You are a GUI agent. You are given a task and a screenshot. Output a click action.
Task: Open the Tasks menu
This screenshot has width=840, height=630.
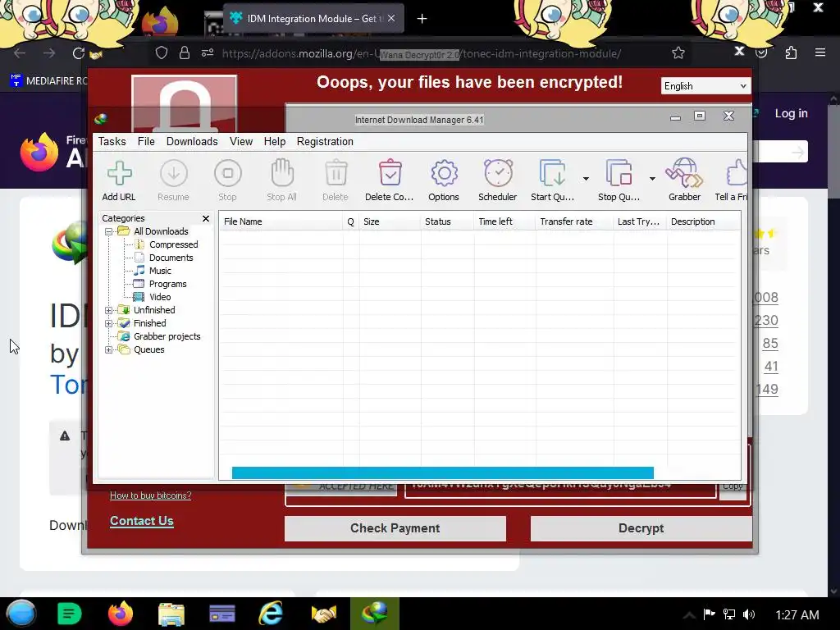tap(112, 141)
